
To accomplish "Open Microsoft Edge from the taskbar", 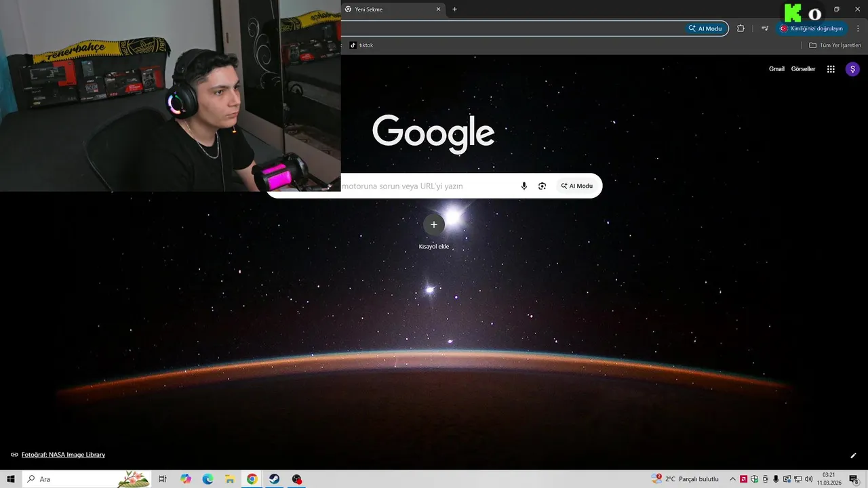I will (208, 479).
